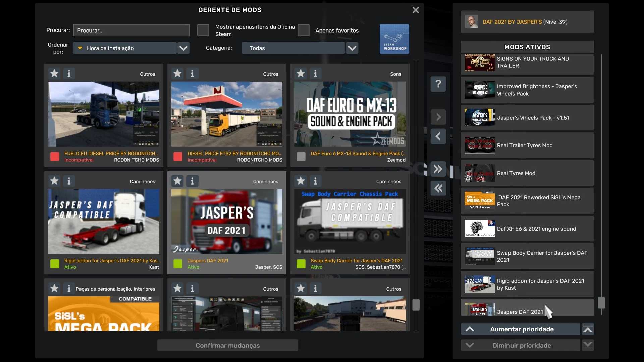Select Real Trailer Tyres Mod entry
Viewport: 644px width, 362px height.
(x=527, y=145)
